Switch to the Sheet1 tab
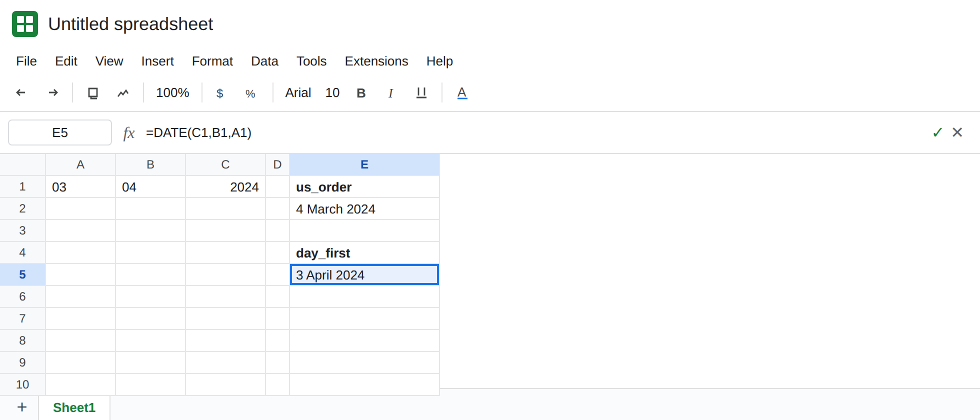This screenshot has height=420, width=980. (74, 407)
